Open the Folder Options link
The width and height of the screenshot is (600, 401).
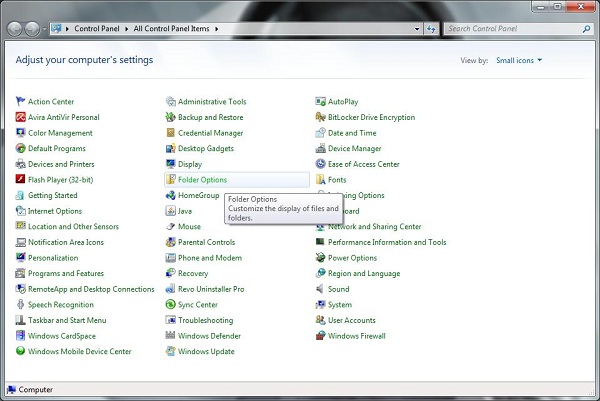pyautogui.click(x=202, y=180)
